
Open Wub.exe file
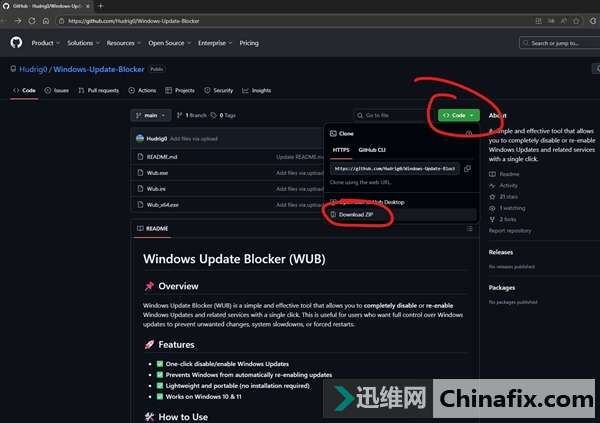[x=157, y=173]
